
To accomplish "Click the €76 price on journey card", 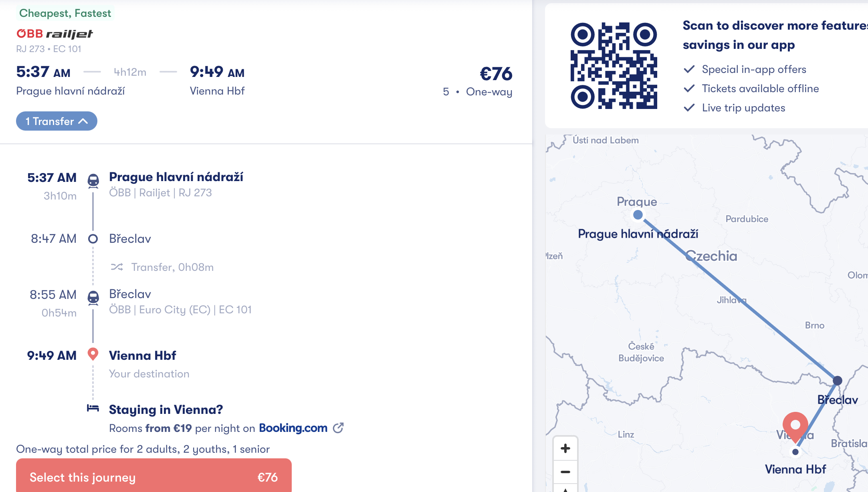I will 496,74.
